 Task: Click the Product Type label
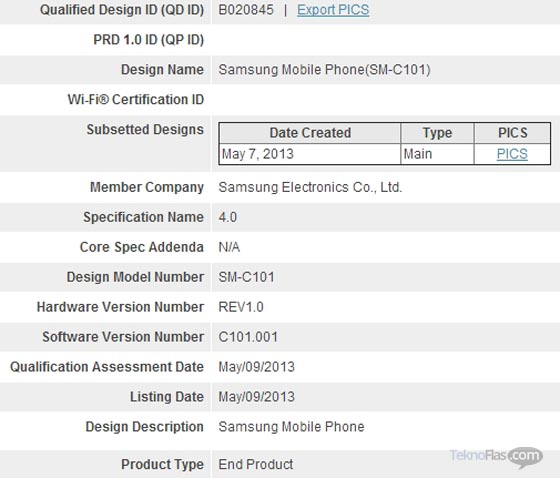[x=162, y=464]
